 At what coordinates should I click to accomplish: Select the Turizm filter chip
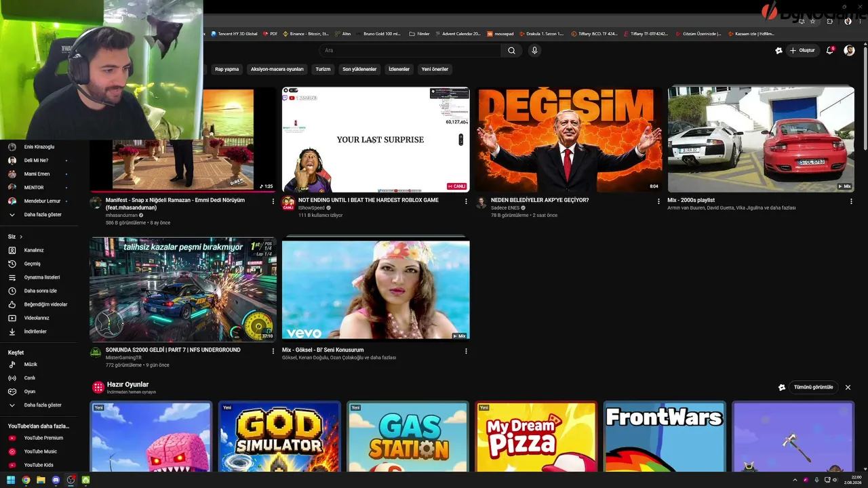[x=323, y=69]
